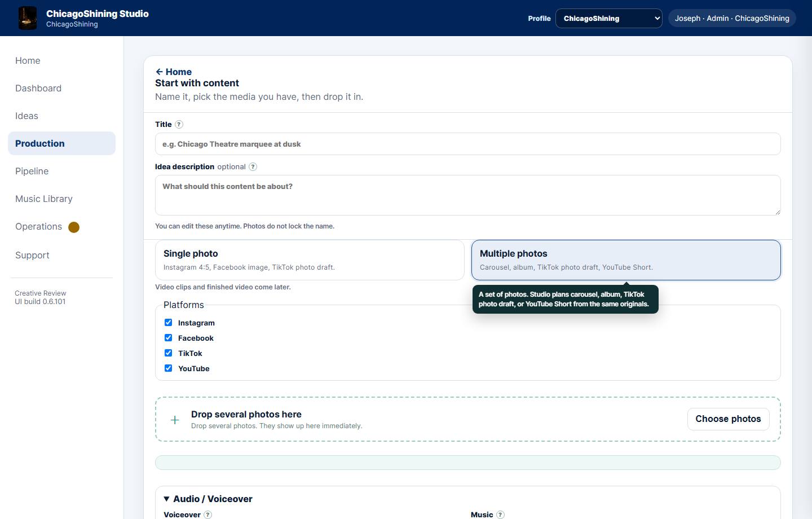Click the multiple photos tooltip bubble
This screenshot has height=519, width=812.
pyautogui.click(x=566, y=299)
